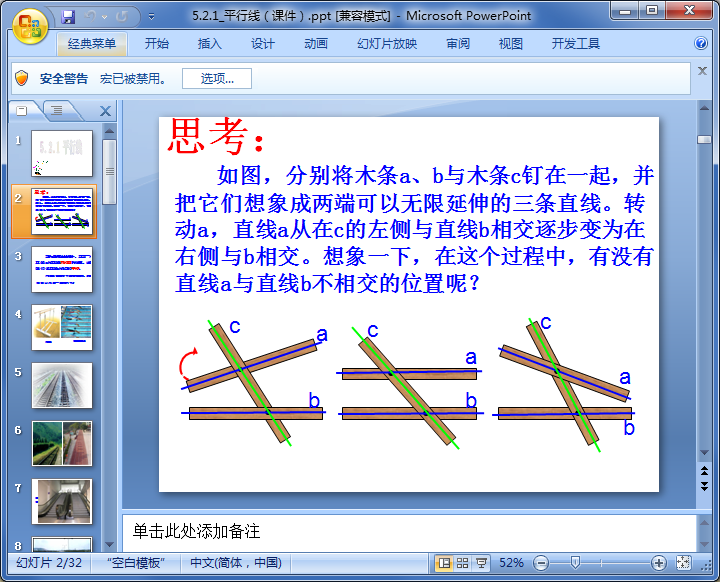Click the blue paragraph text on slide

(414, 230)
